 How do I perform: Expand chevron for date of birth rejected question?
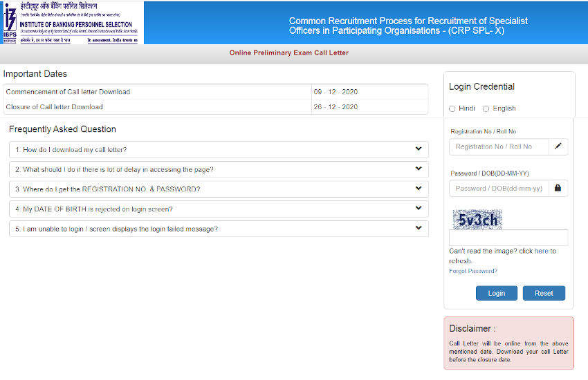419,209
